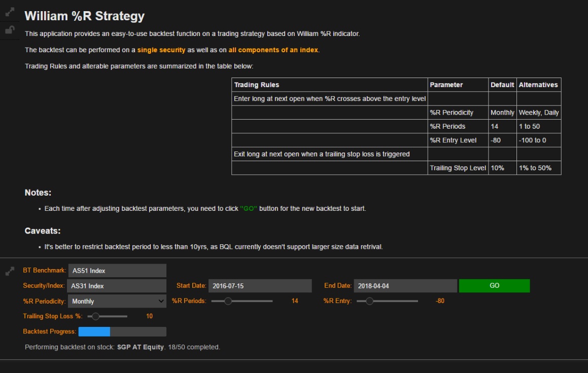
Task: Select the Start Date input field
Action: coord(260,286)
